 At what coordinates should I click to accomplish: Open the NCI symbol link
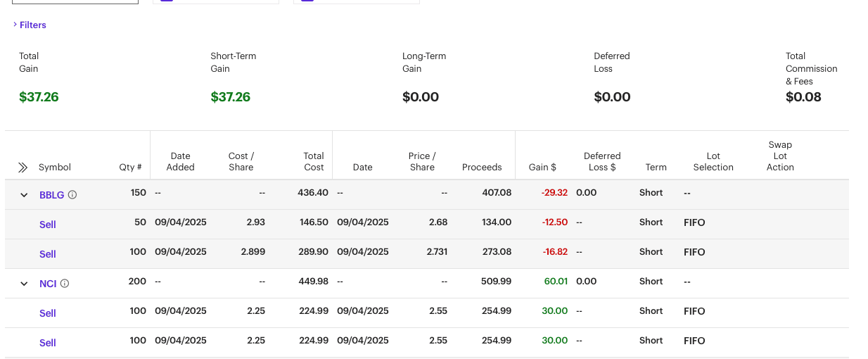tap(48, 284)
